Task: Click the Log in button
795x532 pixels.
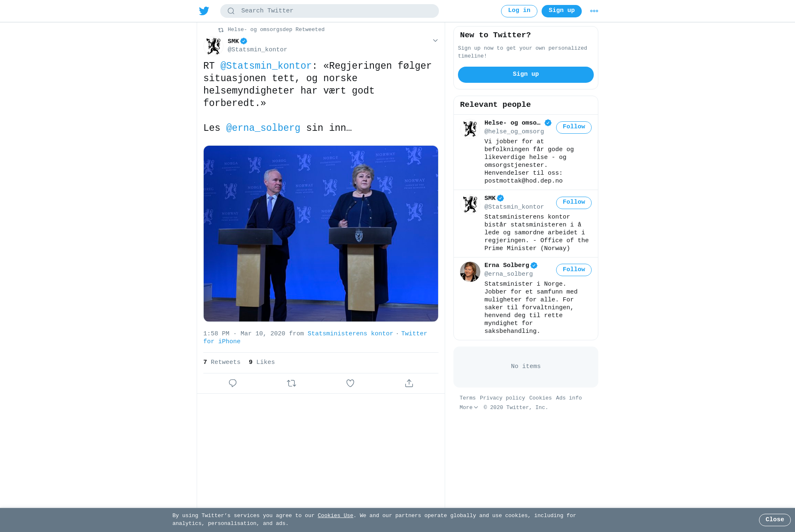Action: [519, 11]
